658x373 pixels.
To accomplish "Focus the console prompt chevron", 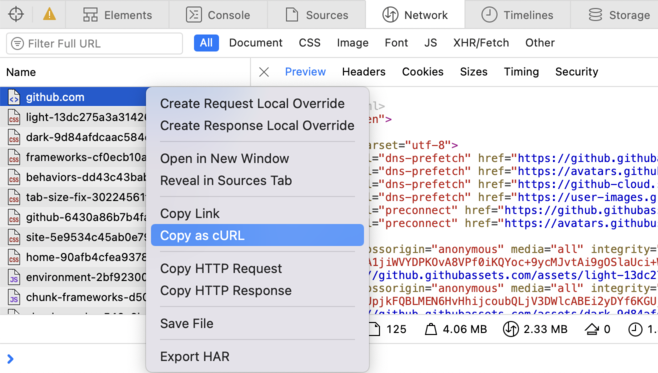I will pos(10,359).
